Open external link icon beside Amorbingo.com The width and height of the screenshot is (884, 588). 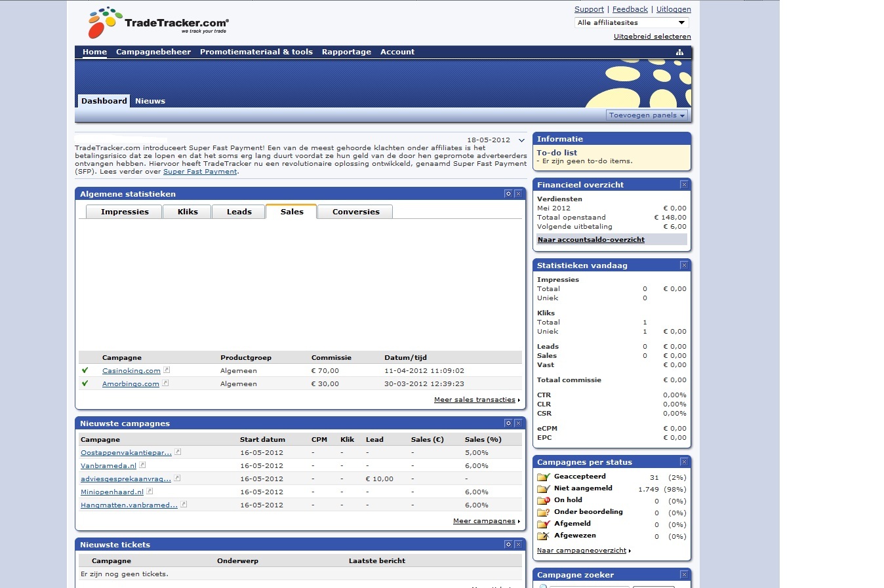point(165,383)
